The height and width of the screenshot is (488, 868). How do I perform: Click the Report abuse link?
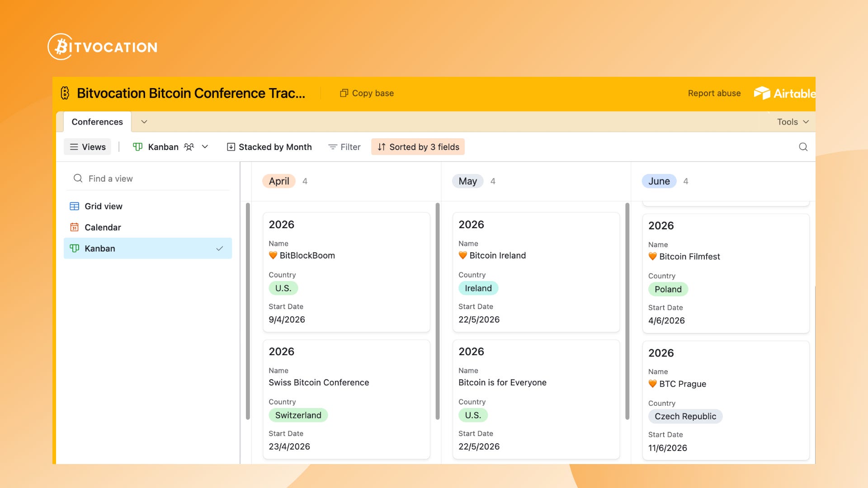(714, 93)
